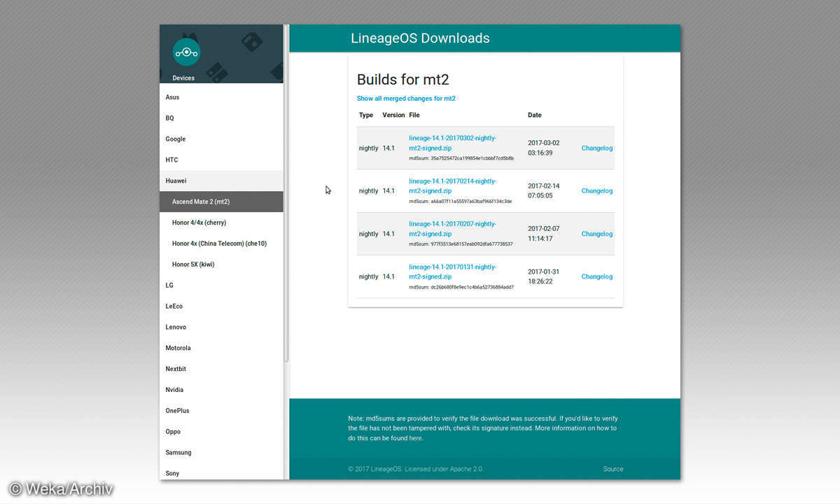Click md5sum text of 20170131 build
840x504 pixels.
point(461,287)
